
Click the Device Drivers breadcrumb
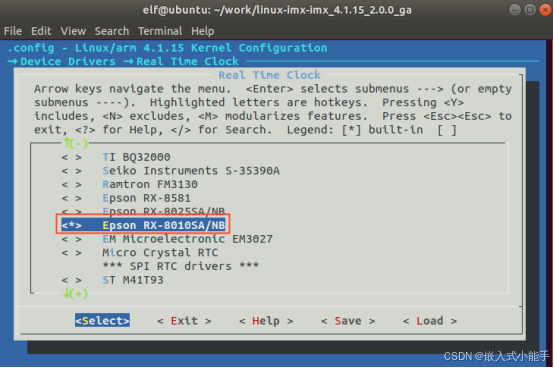68,61
